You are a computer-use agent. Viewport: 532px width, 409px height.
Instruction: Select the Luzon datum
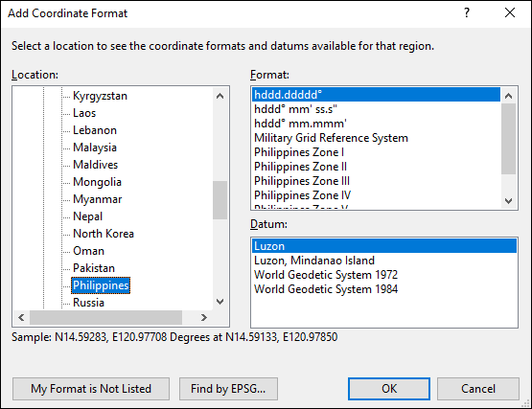pos(384,246)
